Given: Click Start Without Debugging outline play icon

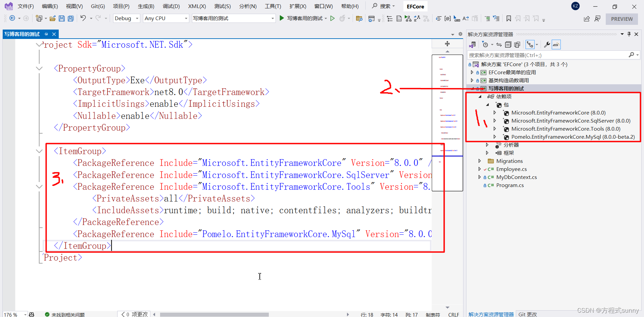Looking at the screenshot, I should click(x=333, y=18).
